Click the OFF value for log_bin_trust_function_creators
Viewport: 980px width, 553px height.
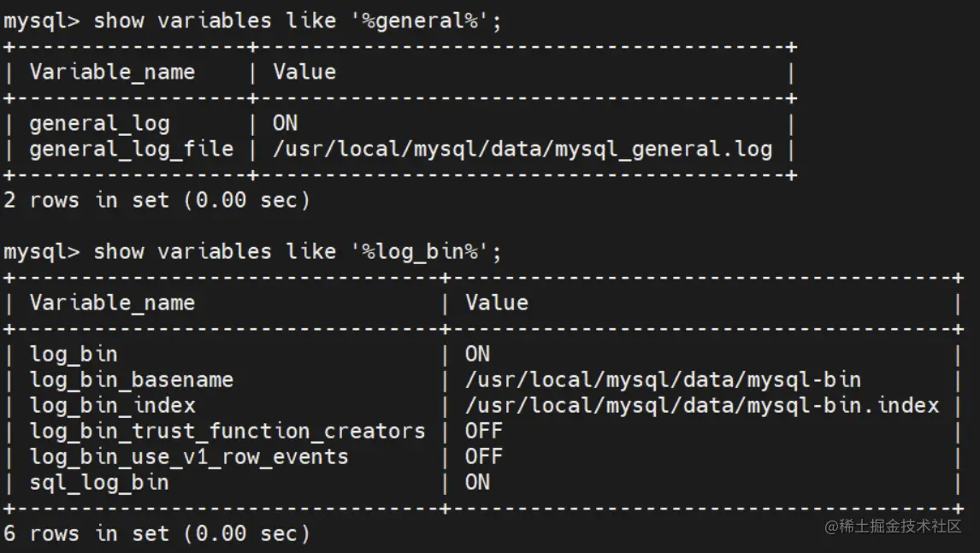(x=483, y=432)
